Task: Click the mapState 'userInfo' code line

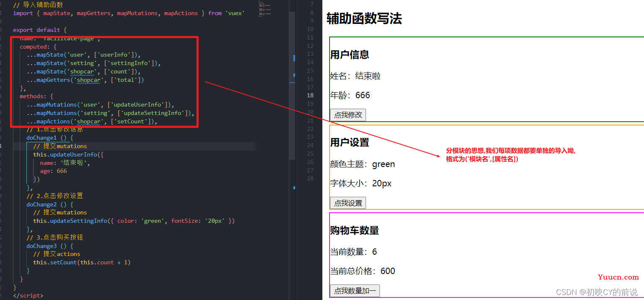Action: [x=83, y=55]
